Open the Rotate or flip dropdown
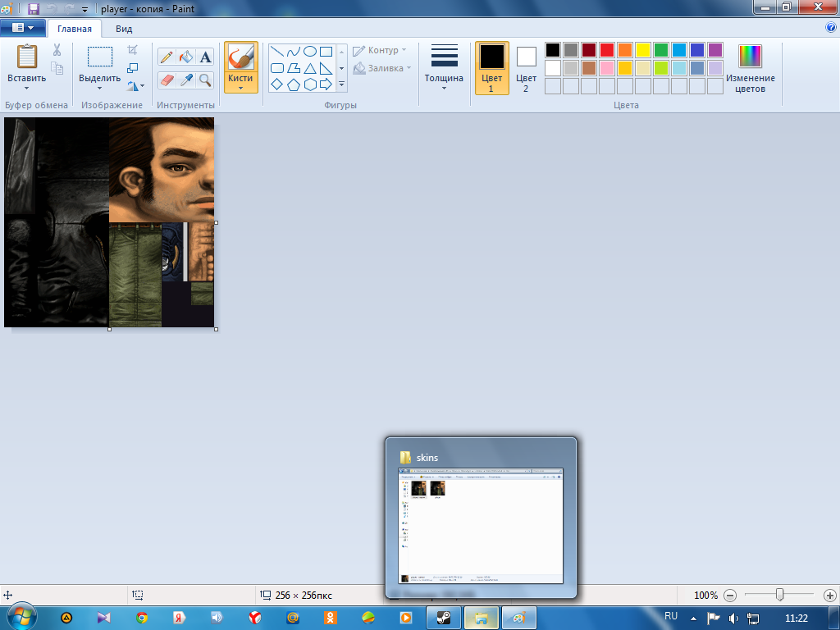Image resolution: width=840 pixels, height=630 pixels. coord(135,85)
